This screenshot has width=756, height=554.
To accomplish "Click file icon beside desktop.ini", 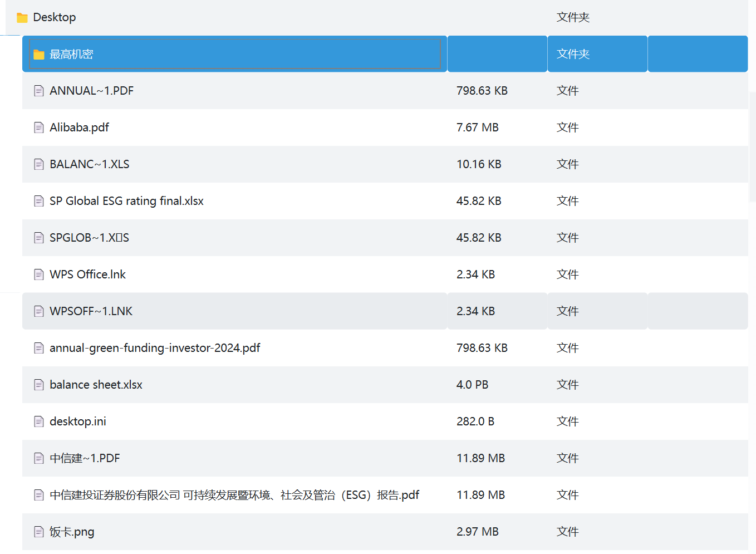I will (x=39, y=422).
